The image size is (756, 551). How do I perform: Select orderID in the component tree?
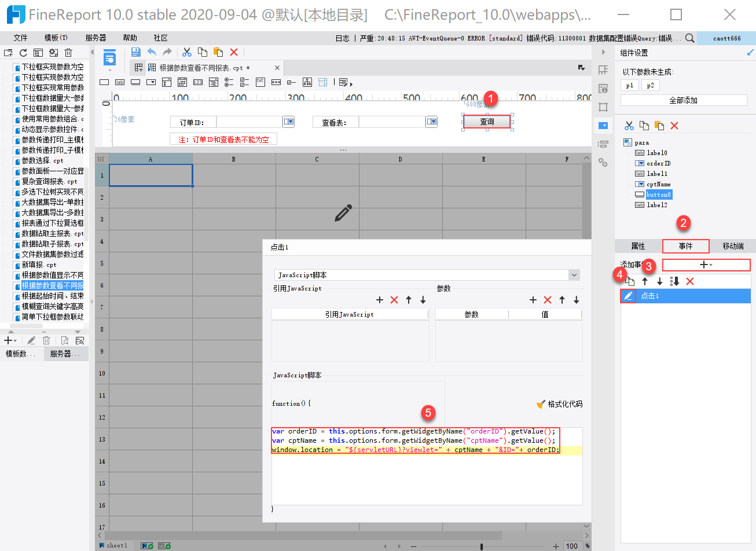(659, 163)
